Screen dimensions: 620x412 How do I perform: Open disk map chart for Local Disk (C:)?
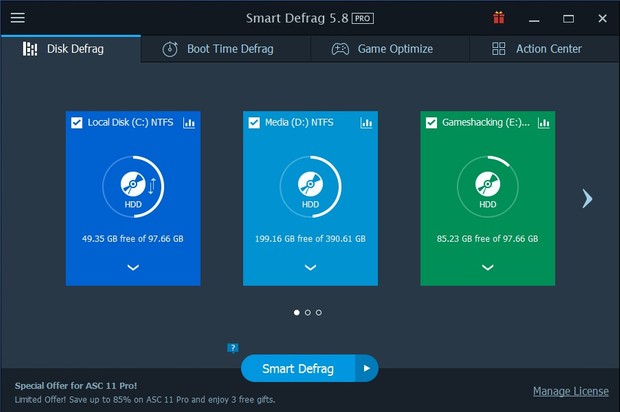point(189,123)
